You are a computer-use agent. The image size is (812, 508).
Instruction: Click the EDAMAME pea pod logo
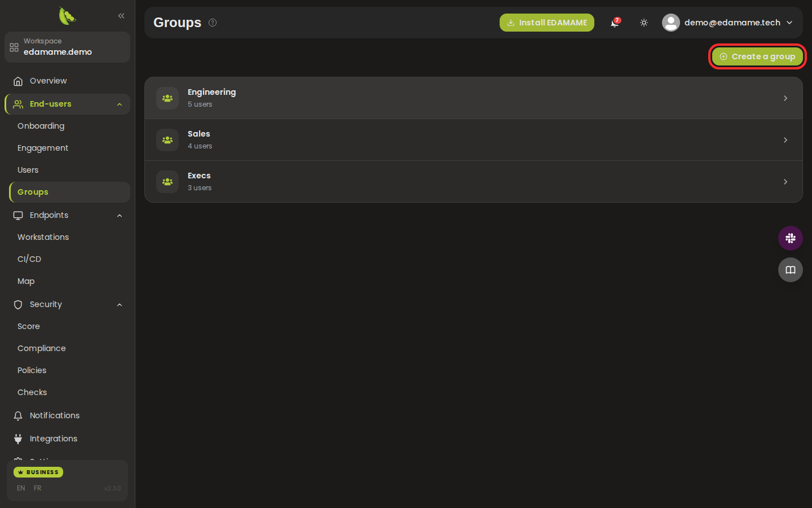[x=67, y=16]
